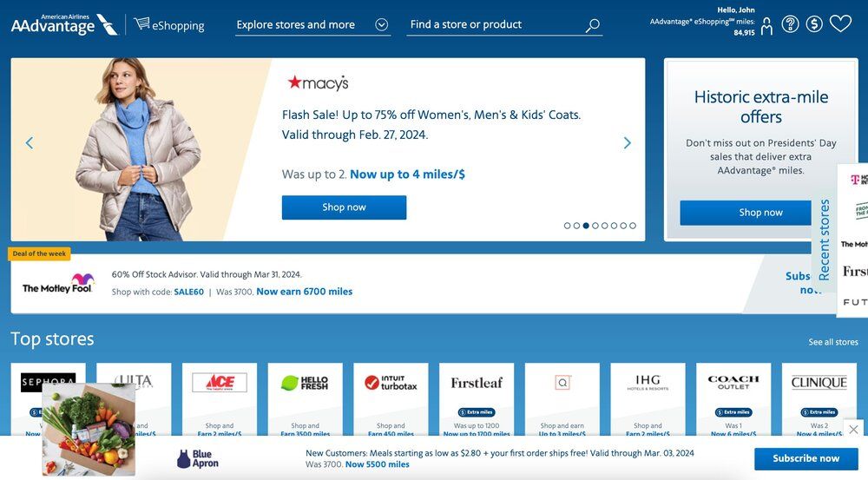Click the eShopping cart logo
Screen dimensions: 868x480
(169, 24)
